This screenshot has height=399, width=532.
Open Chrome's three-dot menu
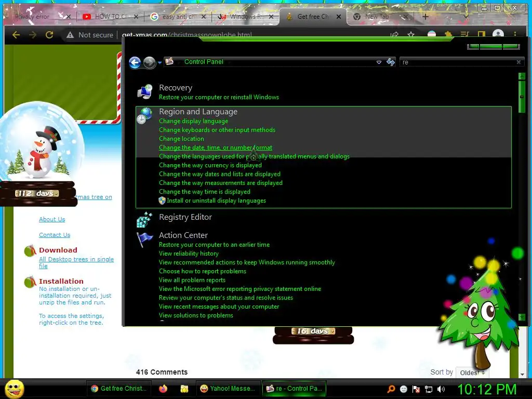pos(515,34)
